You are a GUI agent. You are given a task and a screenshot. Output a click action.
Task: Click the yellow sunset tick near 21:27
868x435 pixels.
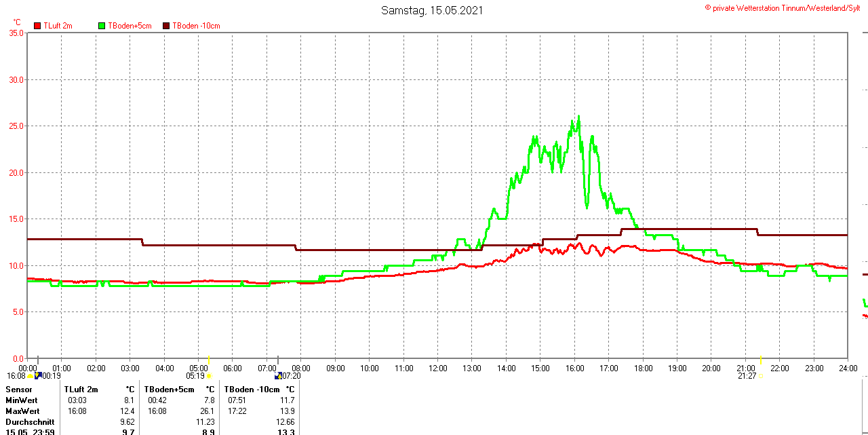coord(762,360)
